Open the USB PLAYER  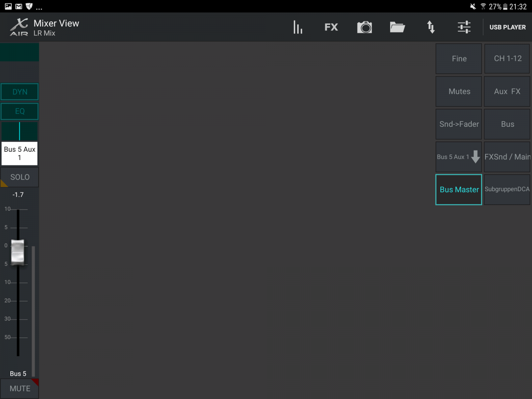coord(507,27)
